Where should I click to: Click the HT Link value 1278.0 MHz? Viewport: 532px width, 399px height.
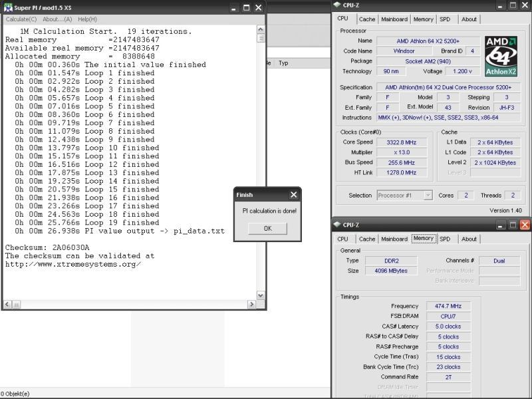coord(402,173)
